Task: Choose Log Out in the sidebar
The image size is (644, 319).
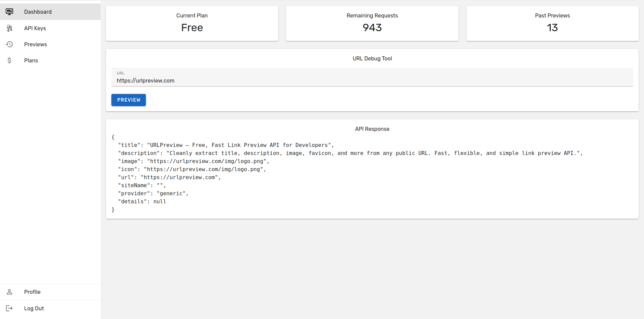Action: pos(50,308)
